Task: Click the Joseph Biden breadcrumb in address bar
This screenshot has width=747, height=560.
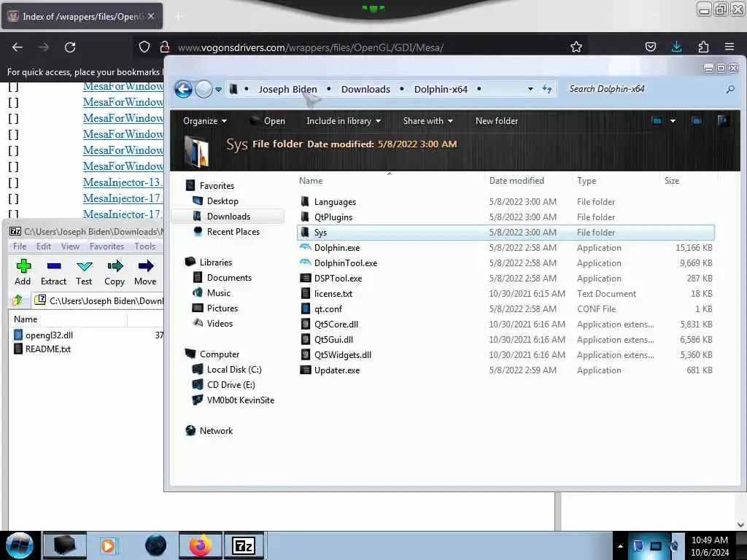Action: [287, 89]
